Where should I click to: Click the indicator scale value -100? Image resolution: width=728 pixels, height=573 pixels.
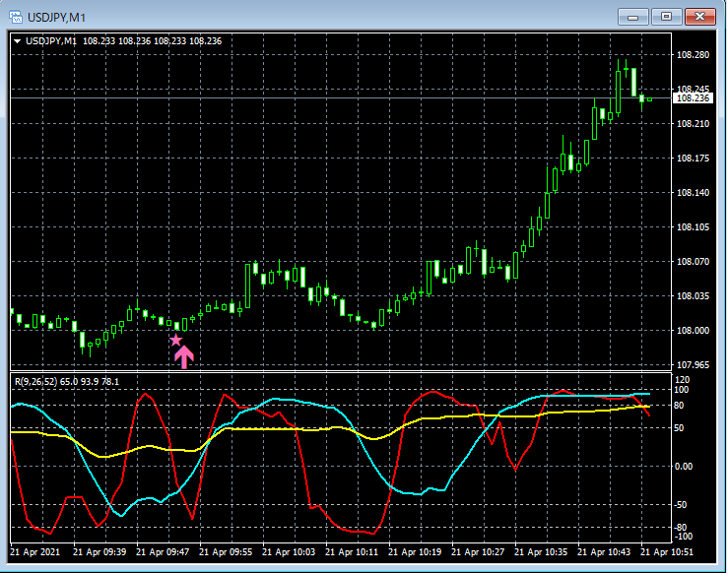(684, 537)
